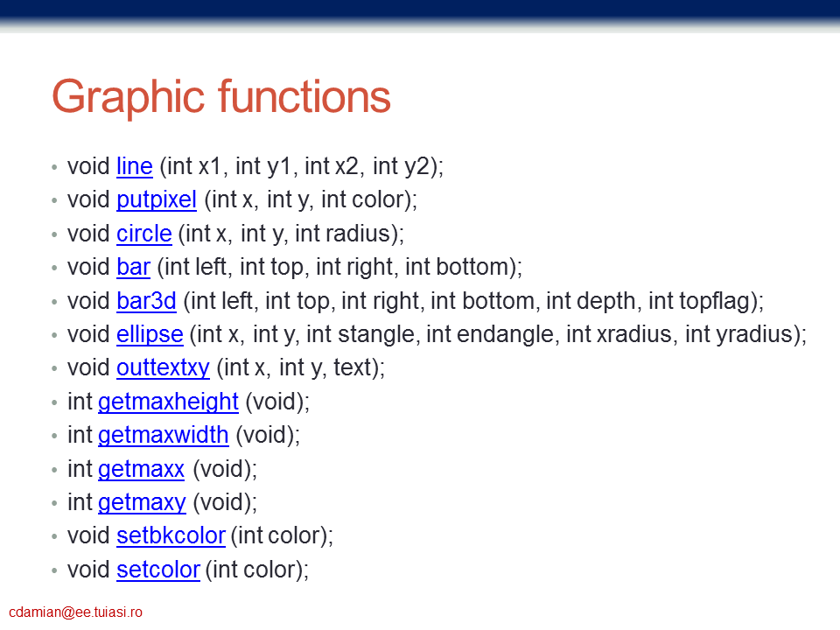Screen dimensions: 840x630
Task: Follow the circle hyperlink
Action: (144, 234)
